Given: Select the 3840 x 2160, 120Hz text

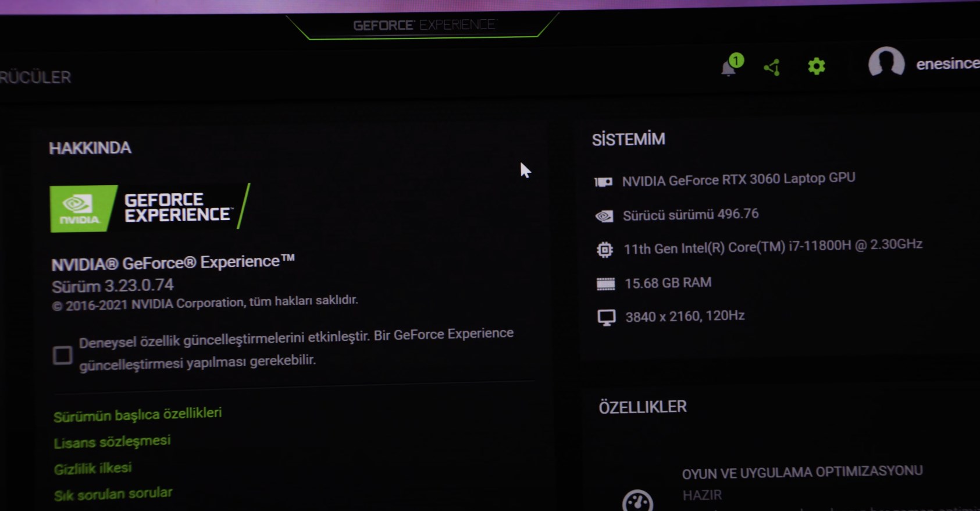Looking at the screenshot, I should tap(685, 316).
